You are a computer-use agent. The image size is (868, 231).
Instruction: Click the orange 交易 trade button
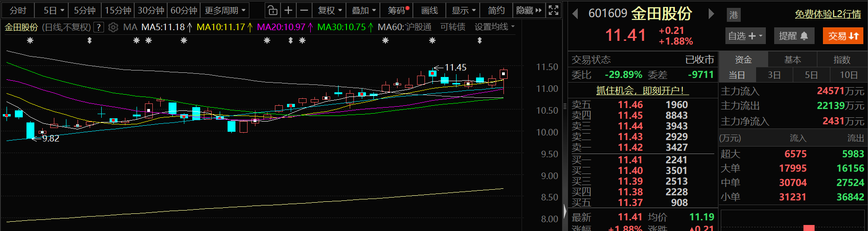pyautogui.click(x=843, y=36)
